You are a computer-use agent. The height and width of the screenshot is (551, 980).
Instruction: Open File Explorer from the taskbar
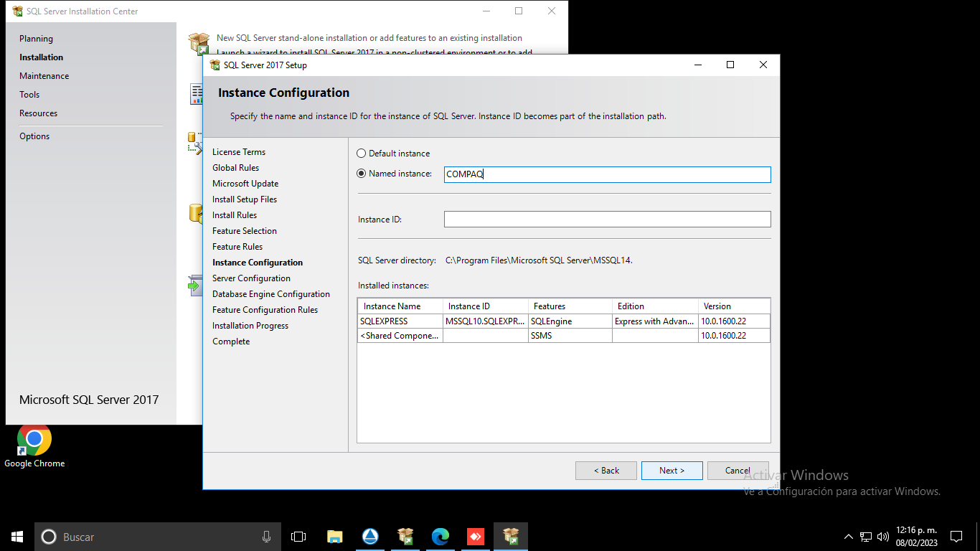tap(335, 537)
